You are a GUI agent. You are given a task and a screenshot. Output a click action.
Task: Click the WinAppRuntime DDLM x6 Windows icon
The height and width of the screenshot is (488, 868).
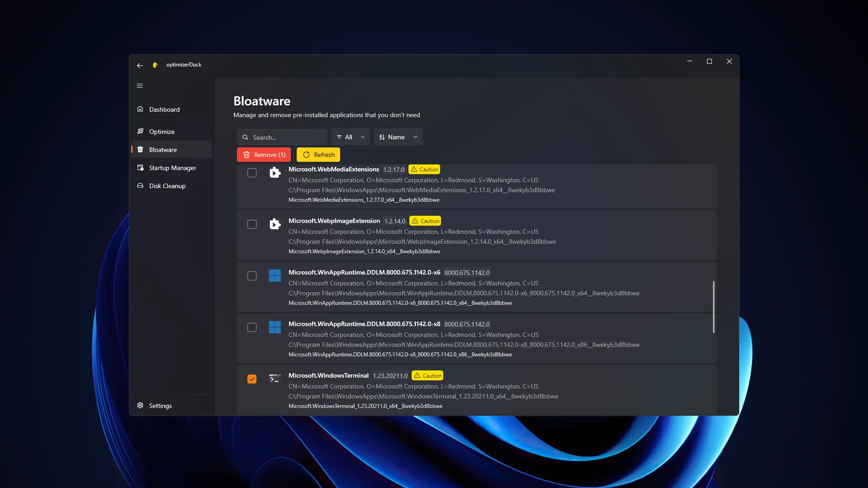(x=275, y=276)
